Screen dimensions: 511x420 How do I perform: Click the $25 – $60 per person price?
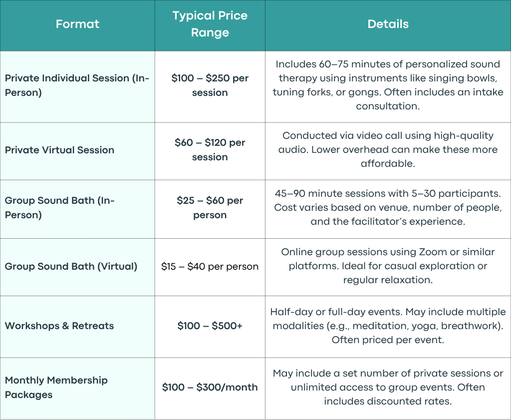[210, 208]
